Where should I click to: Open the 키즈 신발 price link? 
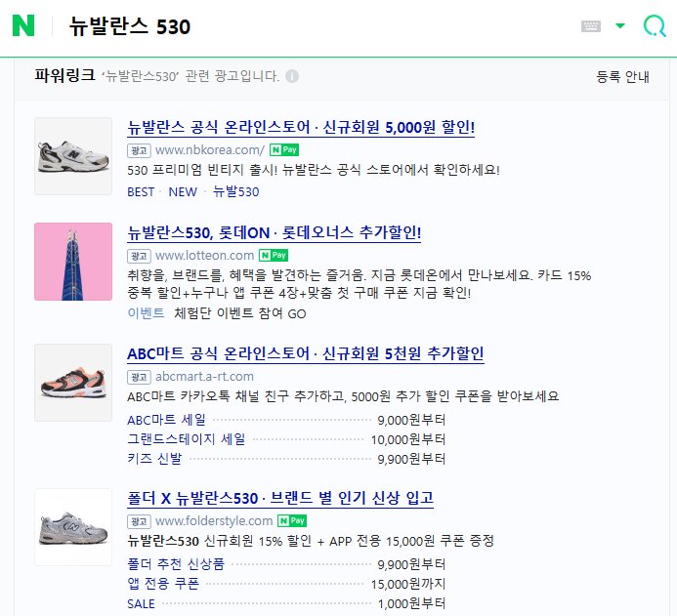[154, 459]
